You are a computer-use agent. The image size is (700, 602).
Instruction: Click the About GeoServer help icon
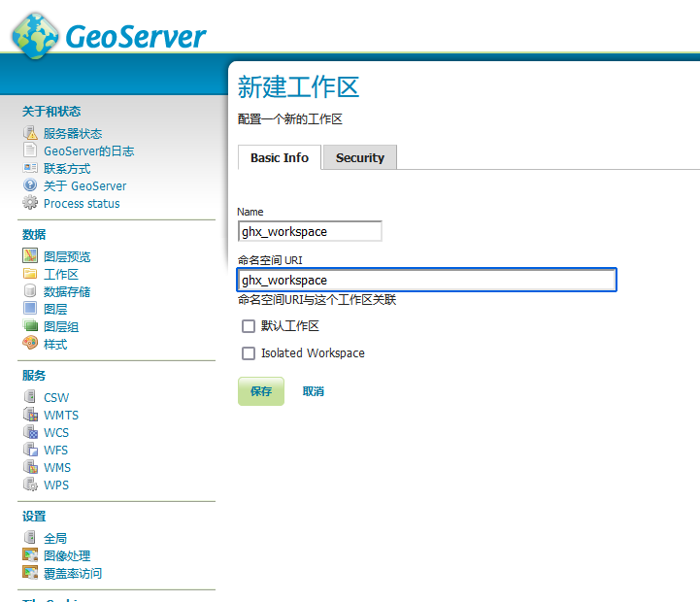pyautogui.click(x=30, y=184)
